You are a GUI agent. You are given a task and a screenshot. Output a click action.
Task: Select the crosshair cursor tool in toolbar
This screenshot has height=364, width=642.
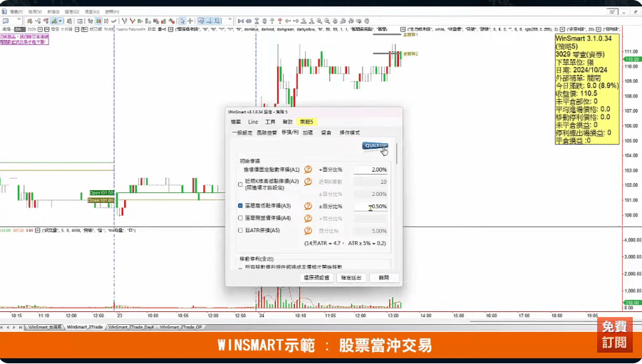[x=190, y=21]
